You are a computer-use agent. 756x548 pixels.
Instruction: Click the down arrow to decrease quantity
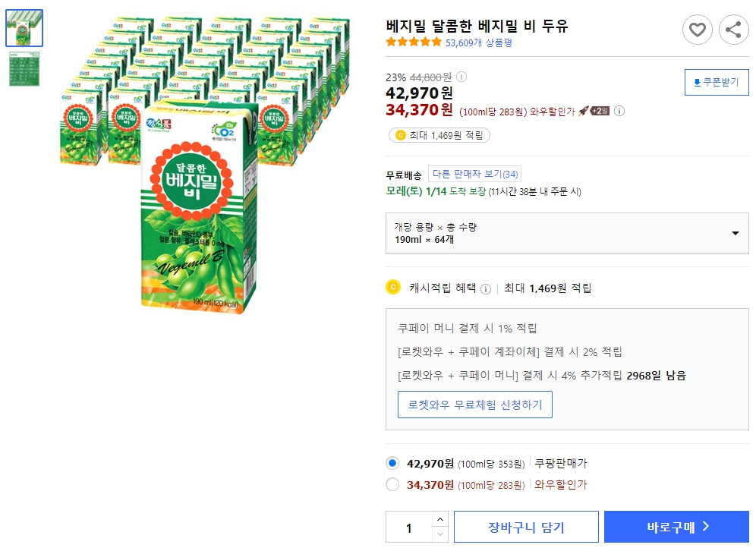[439, 534]
